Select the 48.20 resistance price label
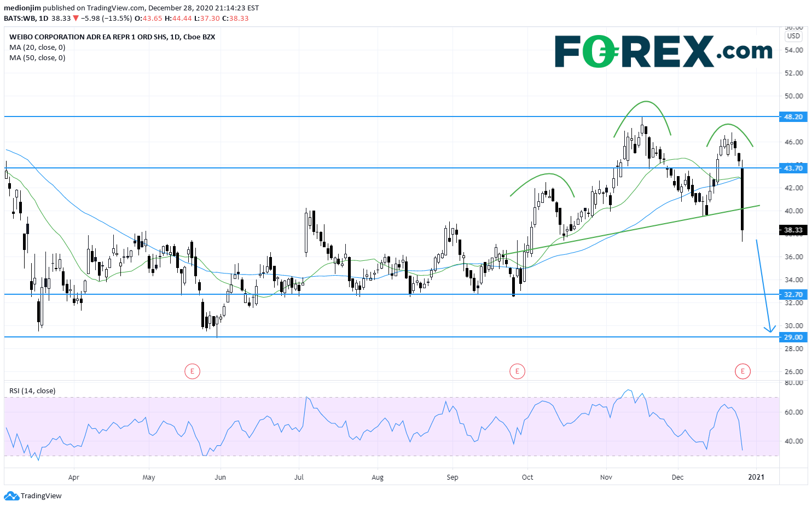Screen dimensions: 812x507 pos(793,117)
